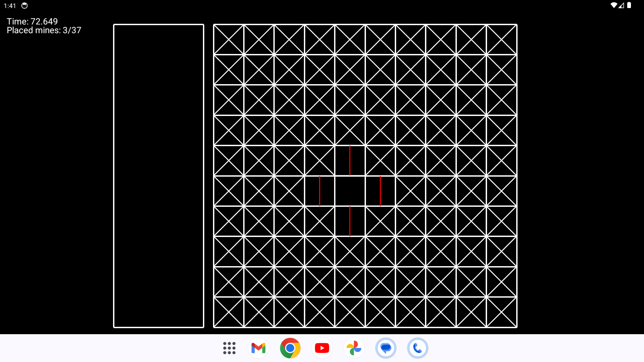The height and width of the screenshot is (362, 644).
Task: Click revealed cell above the empty center
Action: click(x=350, y=161)
